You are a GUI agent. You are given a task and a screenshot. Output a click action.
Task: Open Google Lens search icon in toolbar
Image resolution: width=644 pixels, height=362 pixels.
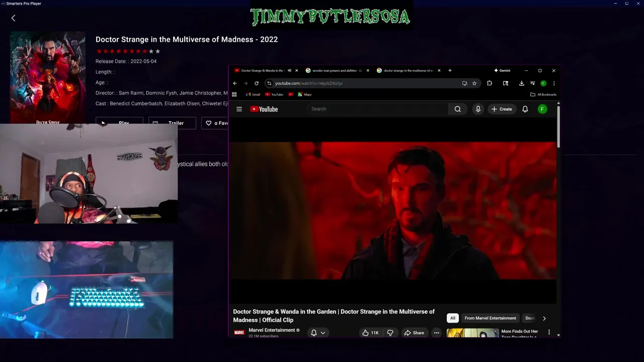pyautogui.click(x=506, y=83)
